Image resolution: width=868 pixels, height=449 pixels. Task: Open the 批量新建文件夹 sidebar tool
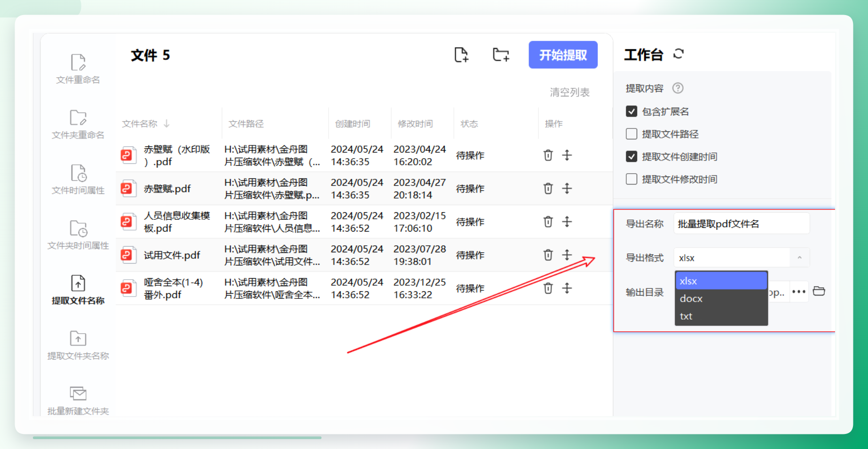[x=78, y=401]
